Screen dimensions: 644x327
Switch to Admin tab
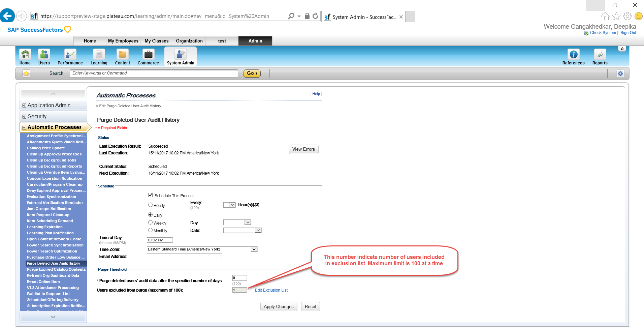(x=255, y=41)
